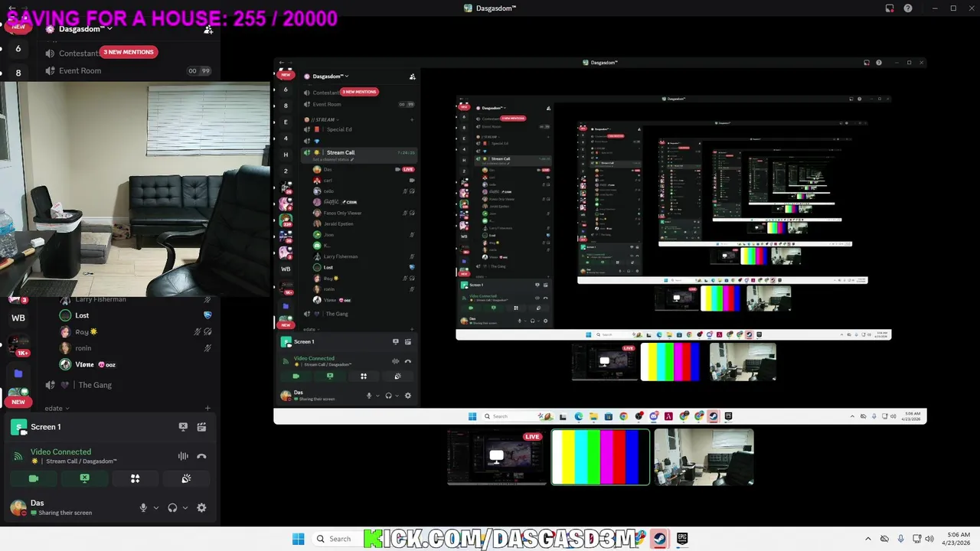Deafen with the headphones icon
Image resolution: width=980 pixels, height=551 pixels.
click(x=172, y=507)
